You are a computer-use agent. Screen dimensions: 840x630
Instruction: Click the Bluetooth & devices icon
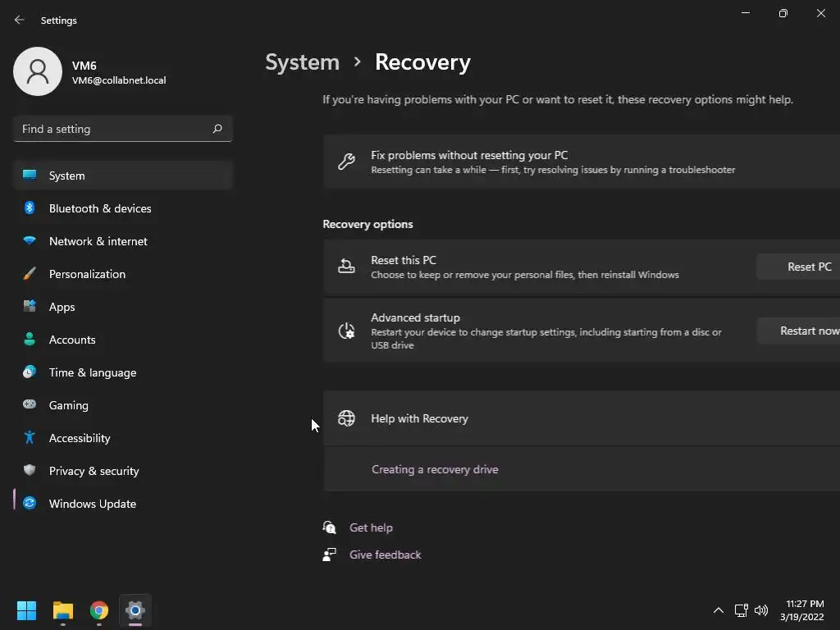[30, 208]
